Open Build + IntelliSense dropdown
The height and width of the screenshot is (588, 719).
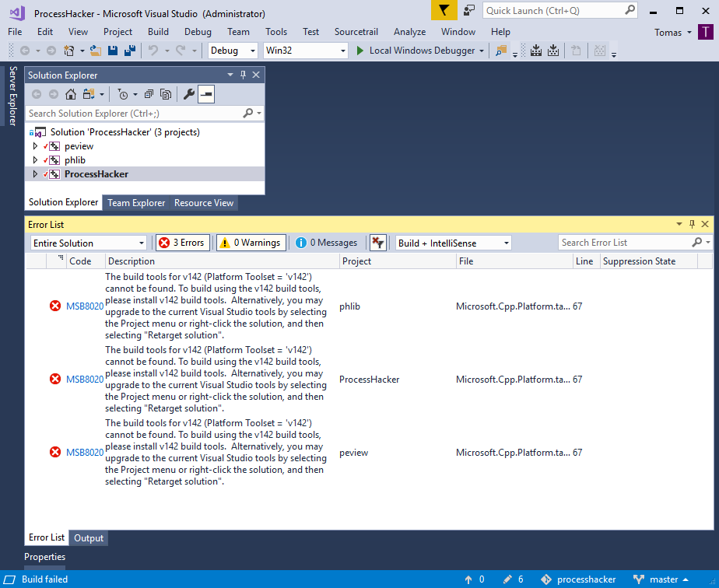(x=453, y=243)
